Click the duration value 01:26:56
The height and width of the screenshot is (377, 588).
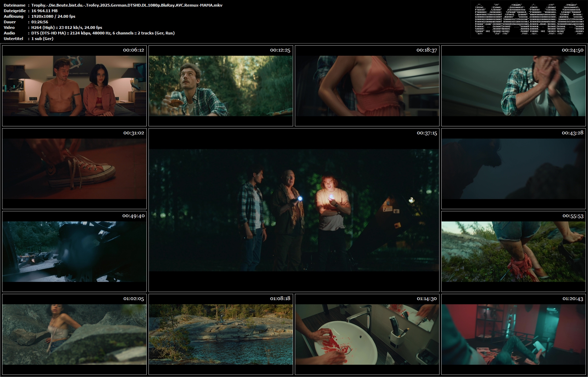tap(40, 22)
